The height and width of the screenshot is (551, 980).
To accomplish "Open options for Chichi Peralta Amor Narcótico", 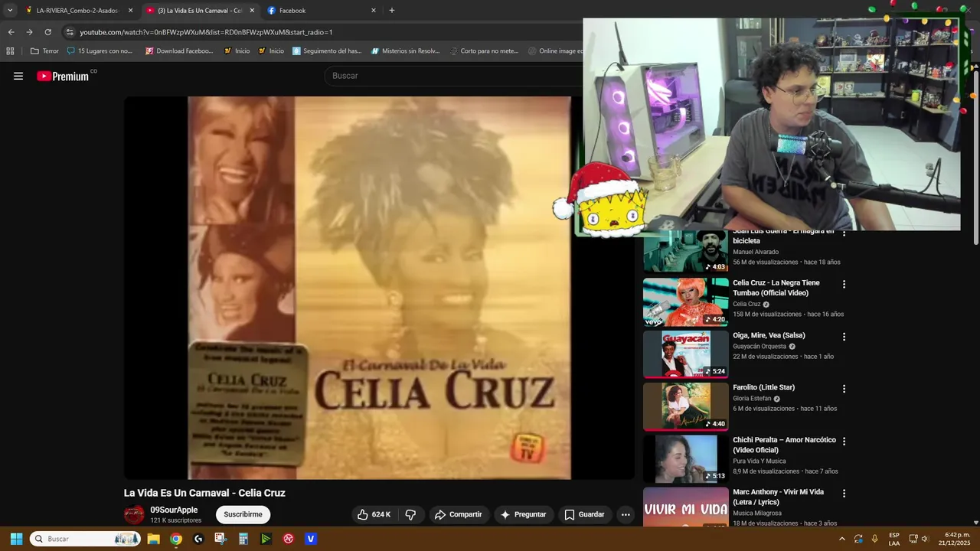I will [x=844, y=442].
